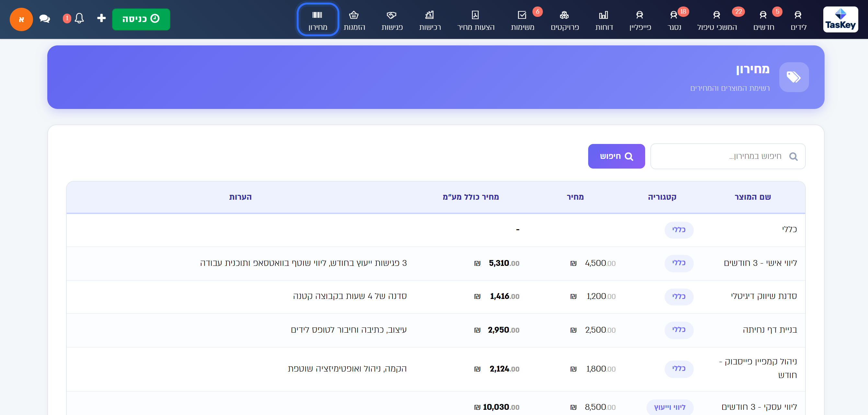This screenshot has width=868, height=415.
Task: Select product סדנת שיווק דיגיטלי
Action: (x=763, y=296)
